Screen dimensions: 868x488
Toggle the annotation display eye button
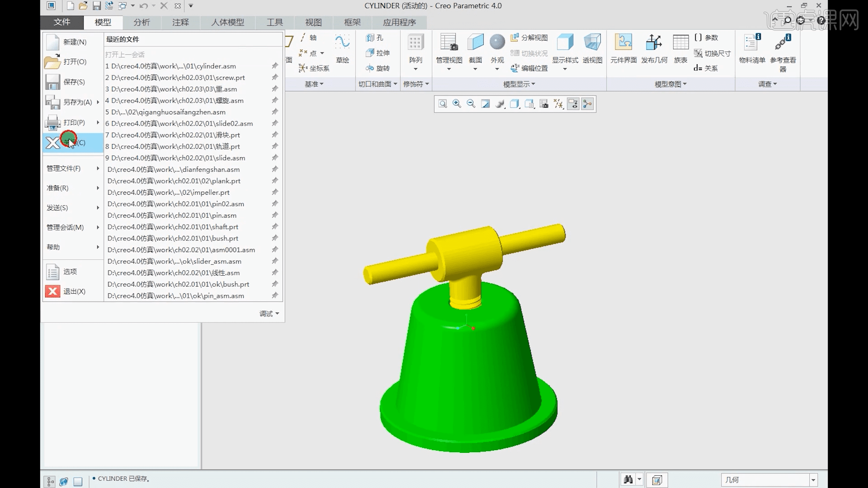point(573,104)
